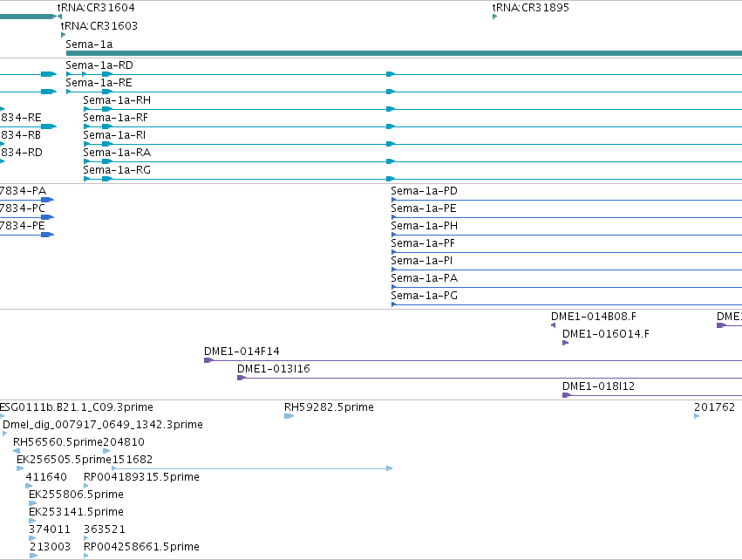742x560 pixels.
Task: Select transcript Sema-1a-RG
Action: (117, 170)
